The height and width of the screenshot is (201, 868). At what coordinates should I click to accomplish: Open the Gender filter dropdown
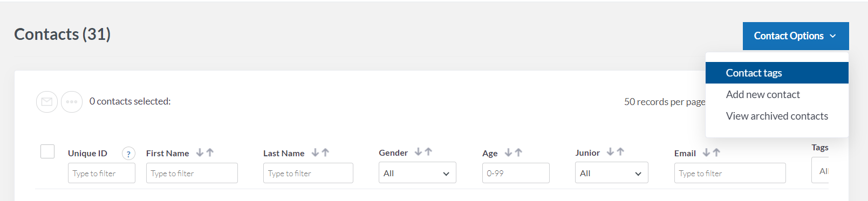pos(418,173)
